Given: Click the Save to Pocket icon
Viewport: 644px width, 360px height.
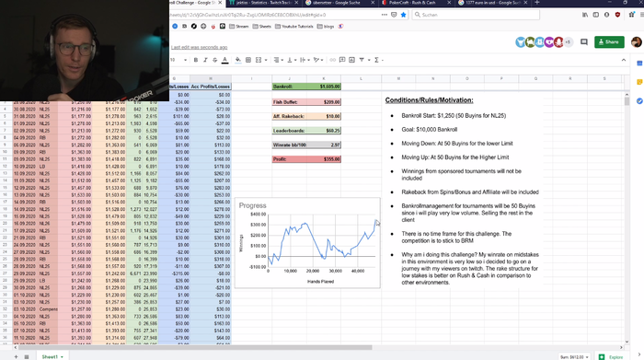Looking at the screenshot, I should click(x=394, y=15).
